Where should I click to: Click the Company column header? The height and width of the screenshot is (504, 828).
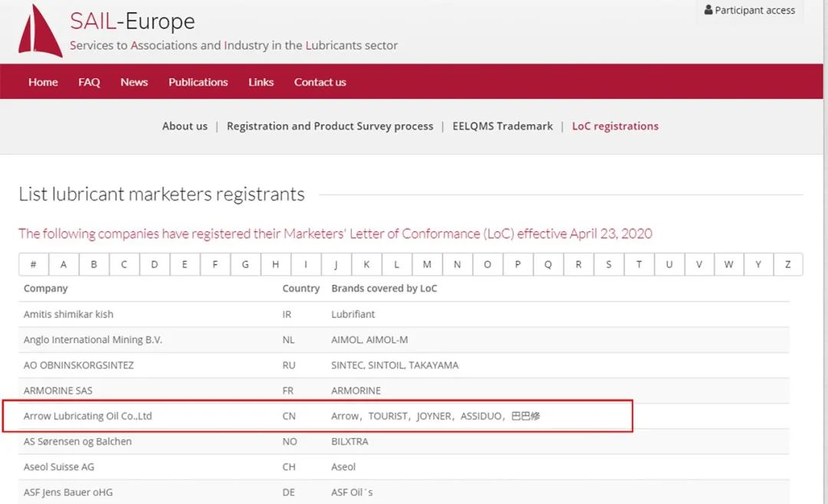click(46, 289)
